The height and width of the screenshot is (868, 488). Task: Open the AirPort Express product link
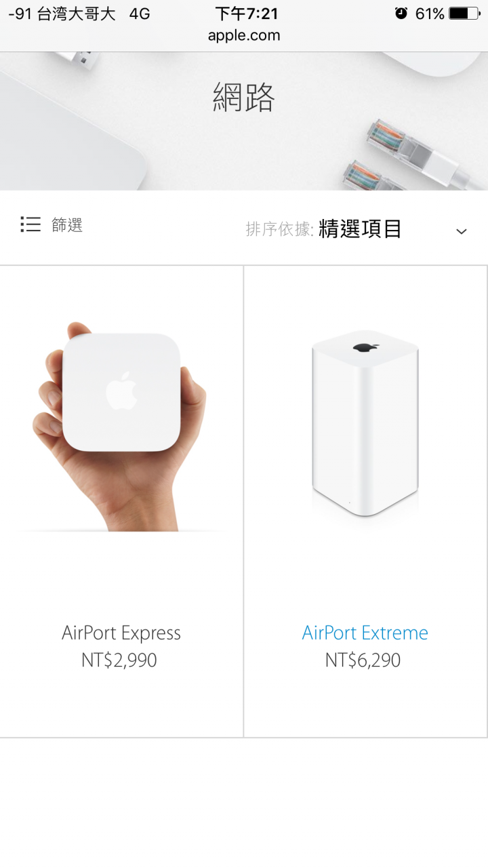pyautogui.click(x=121, y=633)
